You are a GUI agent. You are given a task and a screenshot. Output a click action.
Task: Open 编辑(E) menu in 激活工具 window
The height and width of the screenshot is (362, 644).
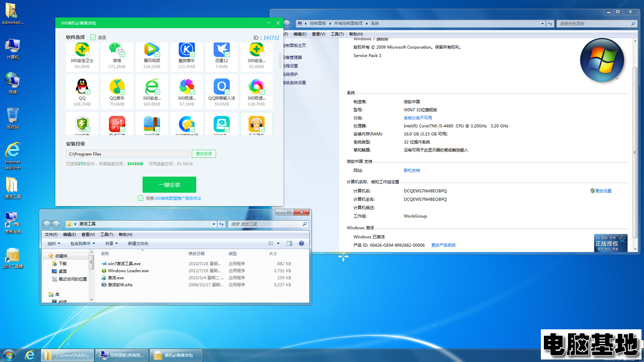tap(69, 234)
